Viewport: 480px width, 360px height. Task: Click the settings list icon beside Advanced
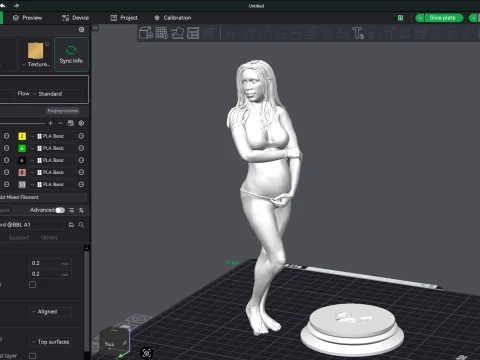71,210
